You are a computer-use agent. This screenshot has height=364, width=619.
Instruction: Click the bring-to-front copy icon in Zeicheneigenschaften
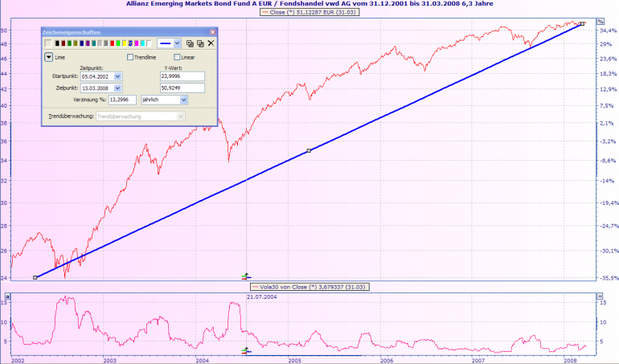tap(190, 43)
